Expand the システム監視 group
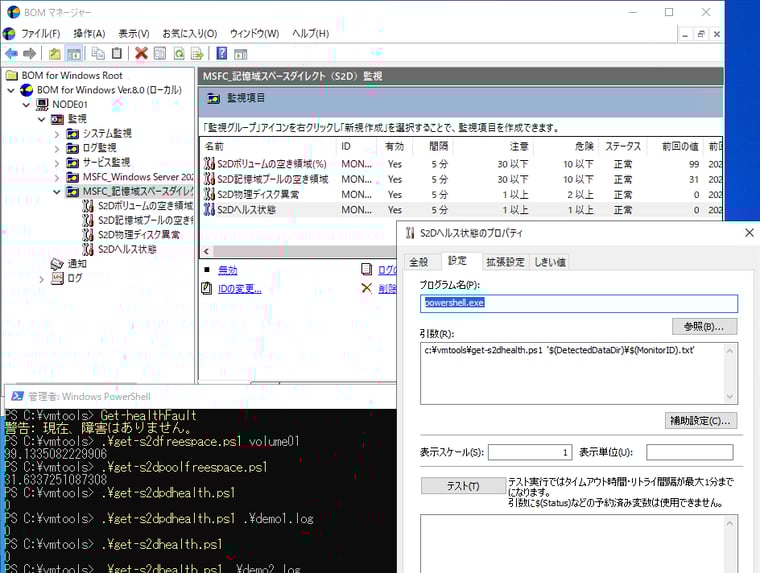 [x=57, y=134]
